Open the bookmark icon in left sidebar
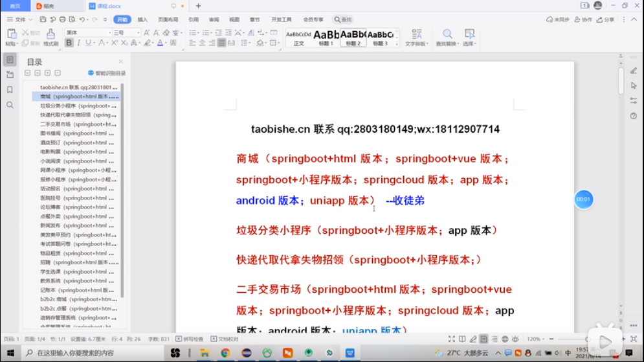 (x=10, y=90)
